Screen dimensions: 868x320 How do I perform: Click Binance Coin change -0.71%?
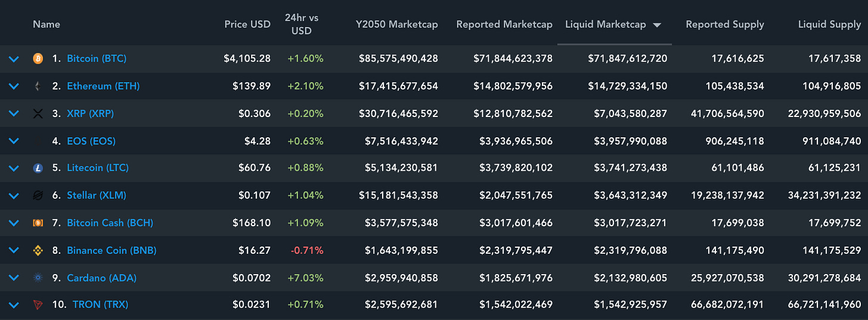click(x=307, y=250)
